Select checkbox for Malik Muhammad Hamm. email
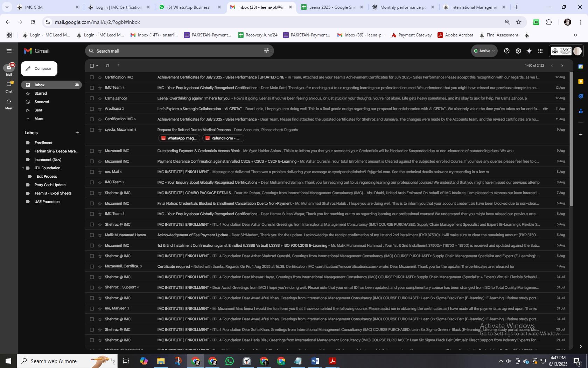Image resolution: width=588 pixels, height=368 pixels. coord(92,235)
